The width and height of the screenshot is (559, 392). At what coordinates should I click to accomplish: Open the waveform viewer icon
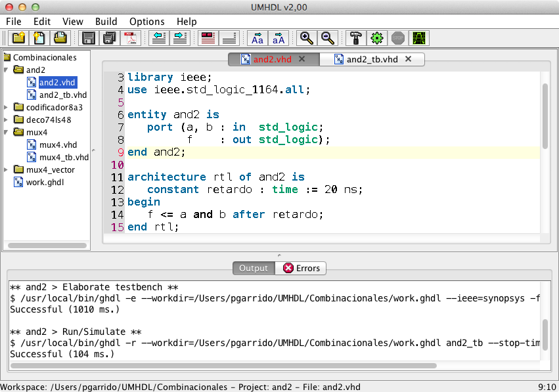418,38
